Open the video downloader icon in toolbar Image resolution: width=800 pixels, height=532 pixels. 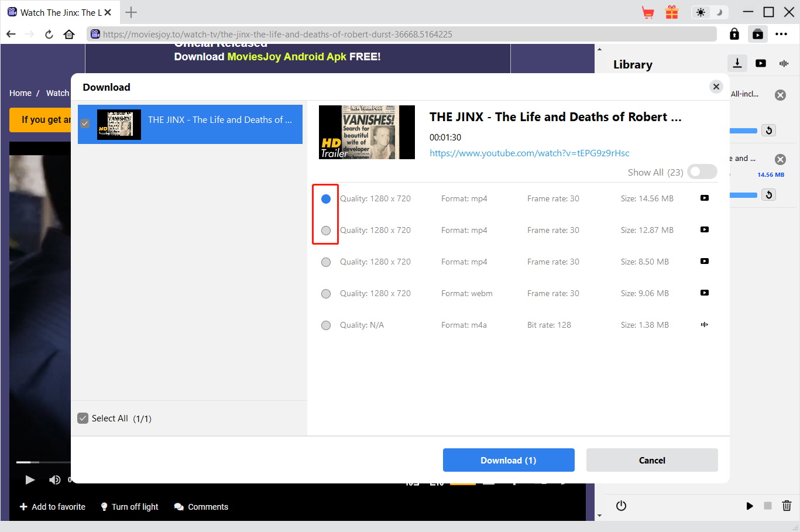(x=758, y=34)
